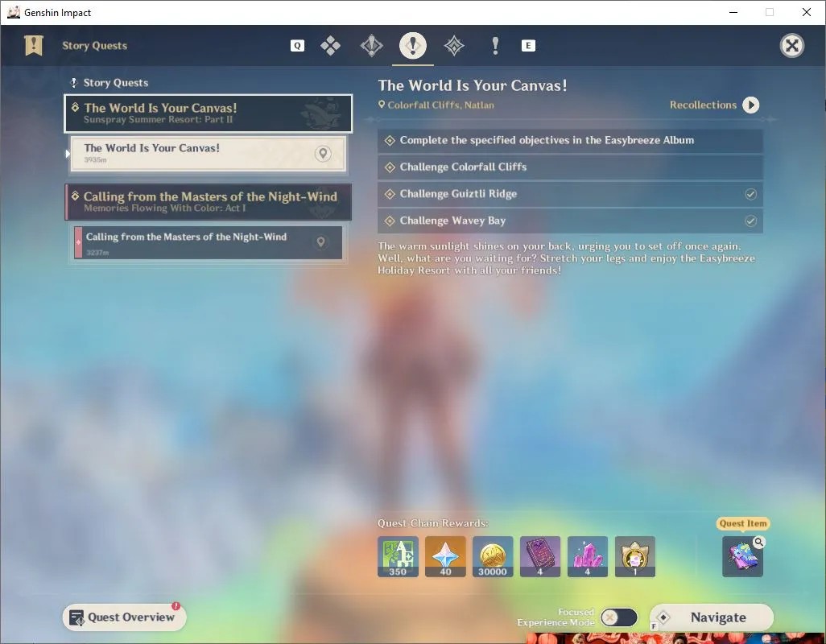Viewport: 826px width, 644px height.
Task: Close the quest menu with X icon
Action: coord(791,46)
